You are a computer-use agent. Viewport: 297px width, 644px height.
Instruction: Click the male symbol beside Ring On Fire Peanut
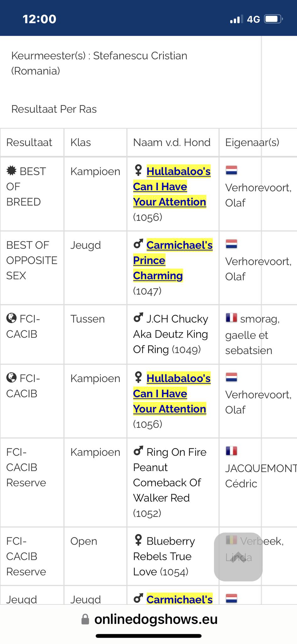point(138,451)
